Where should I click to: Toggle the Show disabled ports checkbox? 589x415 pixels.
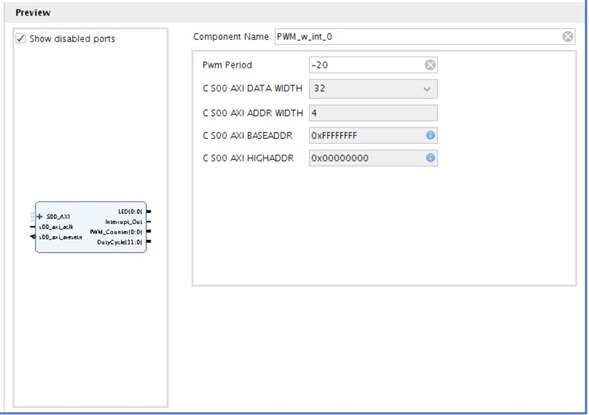[x=20, y=39]
